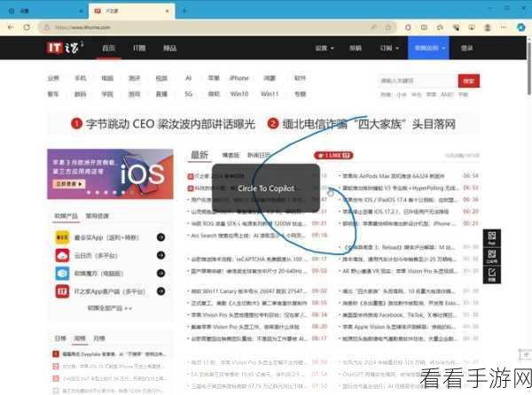532x395 pixels.
Task: Click the Edge profile avatar icon
Action: tap(488, 27)
